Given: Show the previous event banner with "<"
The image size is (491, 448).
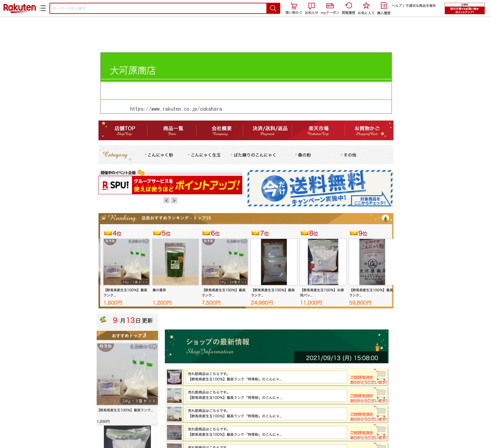Looking at the screenshot, I should click(x=166, y=200).
